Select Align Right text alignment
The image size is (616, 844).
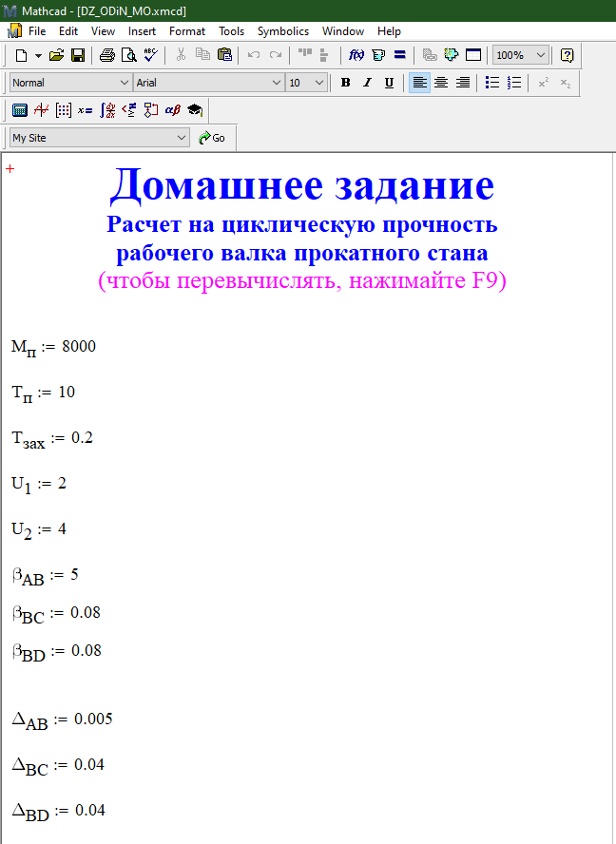[x=463, y=83]
